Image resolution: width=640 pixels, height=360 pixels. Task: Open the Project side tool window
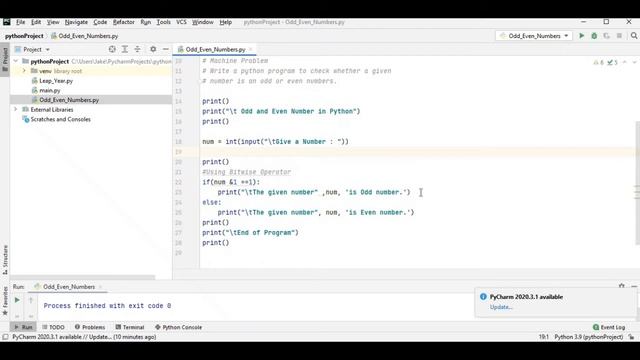point(5,59)
